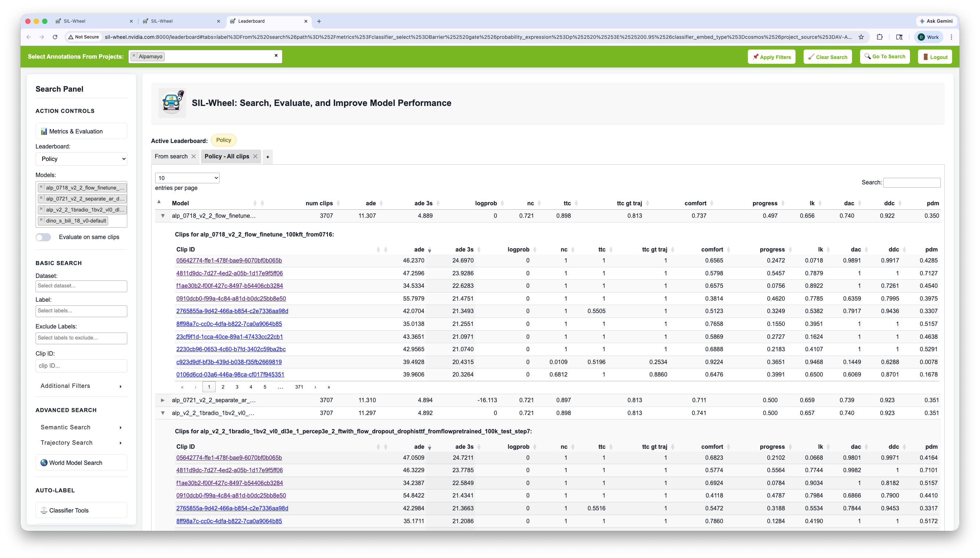Open the Leaderboard Policy dropdown

click(x=81, y=159)
